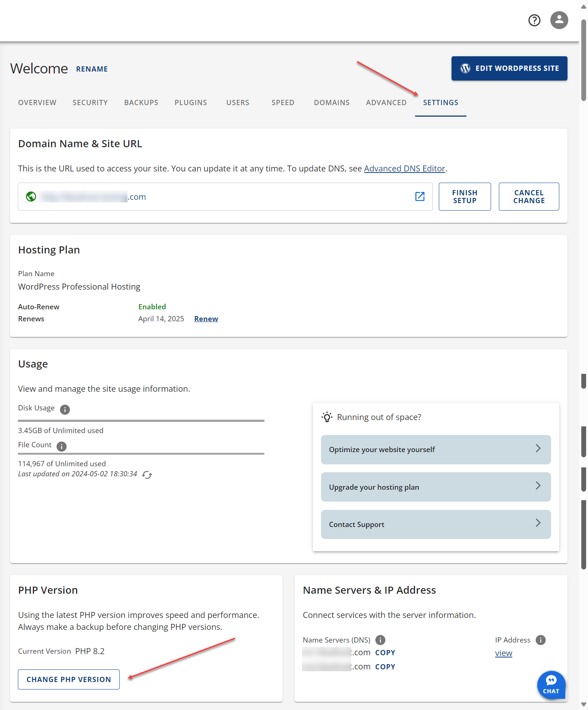The width and height of the screenshot is (588, 710).
Task: Switch to the Speed tab
Action: (283, 102)
